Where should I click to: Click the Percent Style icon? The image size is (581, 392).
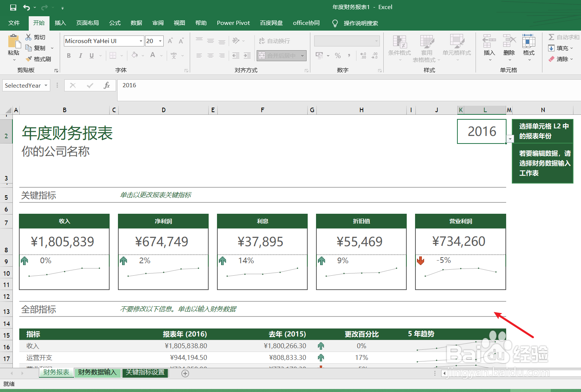[x=338, y=56]
